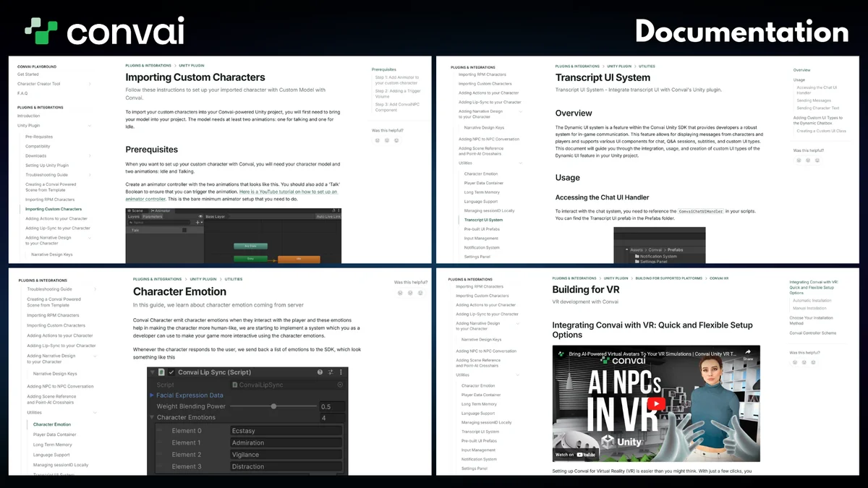
Task: Collapse the Unity Plugin sidebar section
Action: [x=90, y=126]
